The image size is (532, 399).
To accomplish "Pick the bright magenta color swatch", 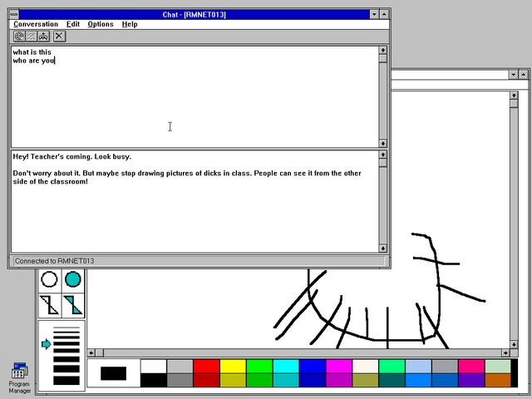I will point(339,367).
